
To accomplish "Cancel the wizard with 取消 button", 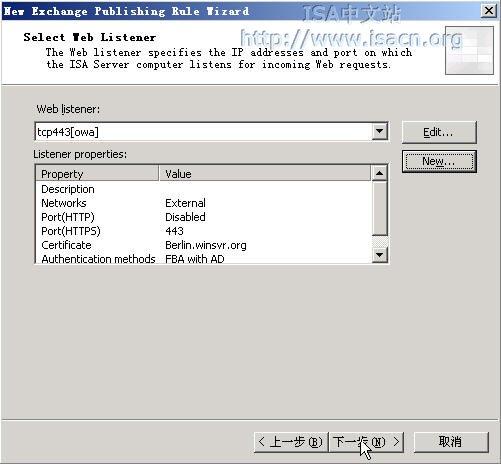I will click(x=451, y=442).
